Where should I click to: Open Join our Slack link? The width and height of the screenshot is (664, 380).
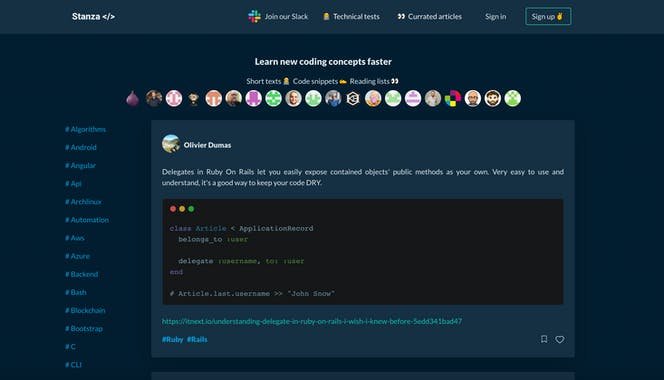(286, 17)
